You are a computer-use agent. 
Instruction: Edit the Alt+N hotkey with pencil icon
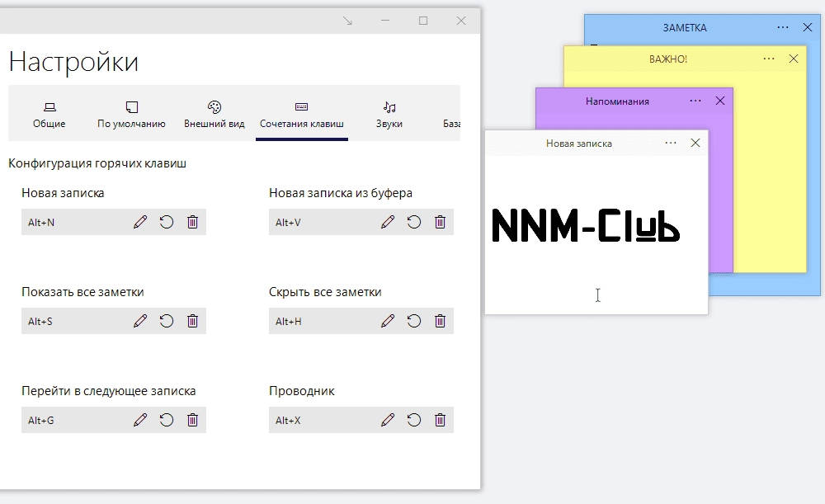(x=140, y=222)
